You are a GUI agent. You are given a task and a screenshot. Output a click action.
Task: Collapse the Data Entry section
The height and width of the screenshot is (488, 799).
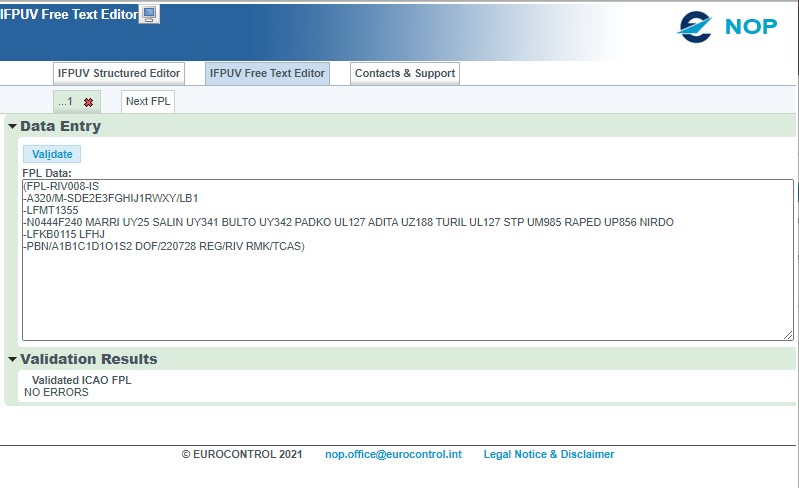click(13, 126)
